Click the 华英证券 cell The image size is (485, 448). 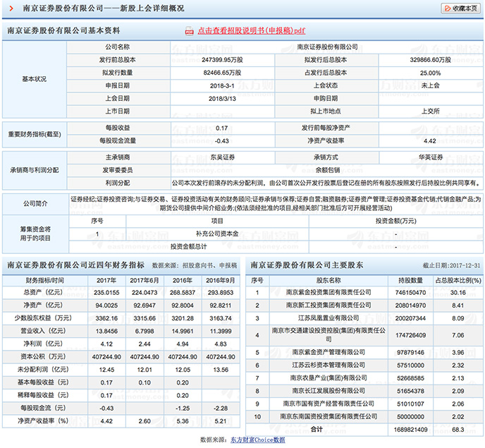[431, 157]
